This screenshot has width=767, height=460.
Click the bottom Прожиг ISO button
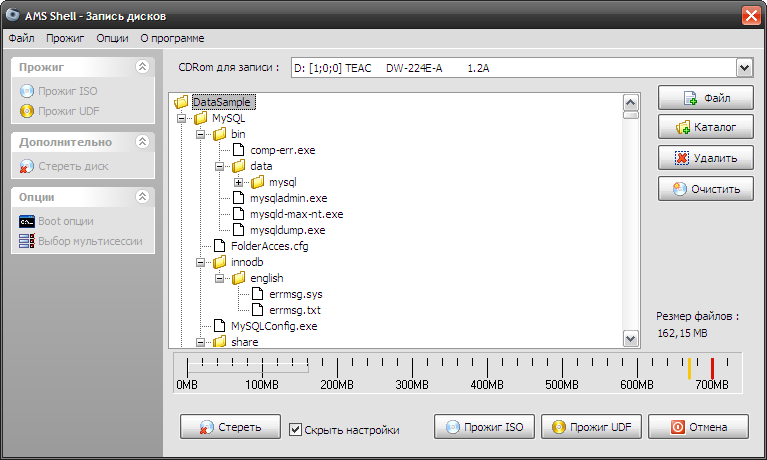pyautogui.click(x=484, y=427)
